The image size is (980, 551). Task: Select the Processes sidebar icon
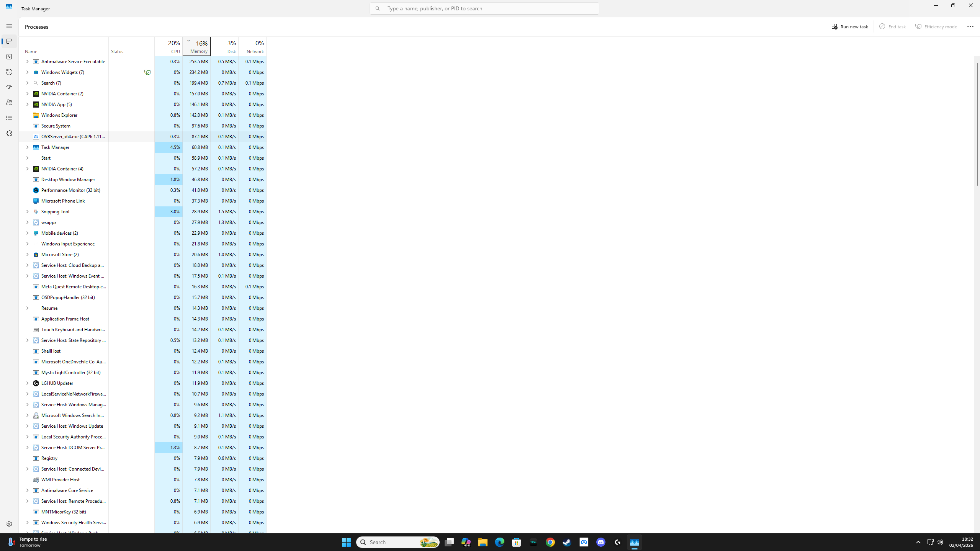(9, 41)
